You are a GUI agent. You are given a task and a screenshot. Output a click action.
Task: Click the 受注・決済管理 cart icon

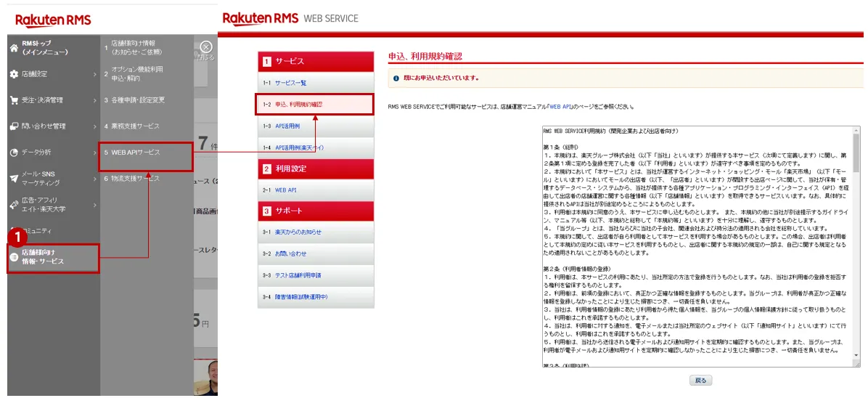point(14,100)
